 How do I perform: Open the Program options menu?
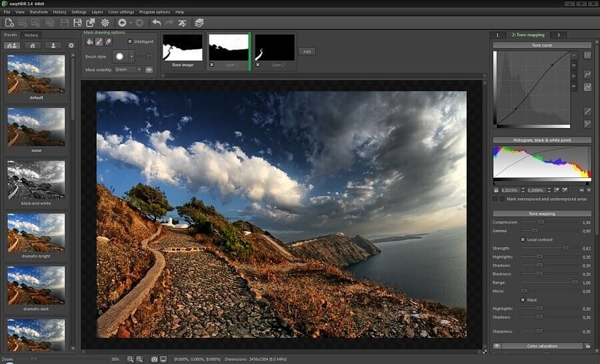[x=155, y=12]
